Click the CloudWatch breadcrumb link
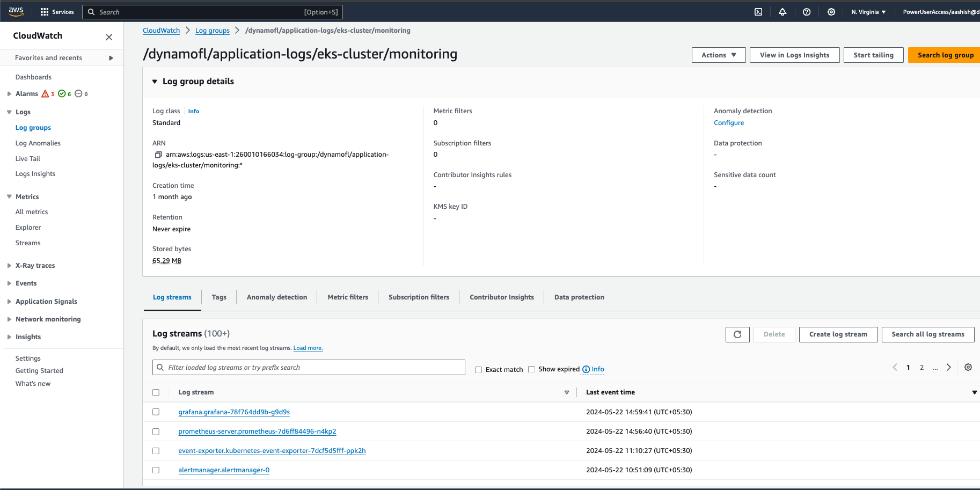Viewport: 980px width, 490px height. point(161,31)
